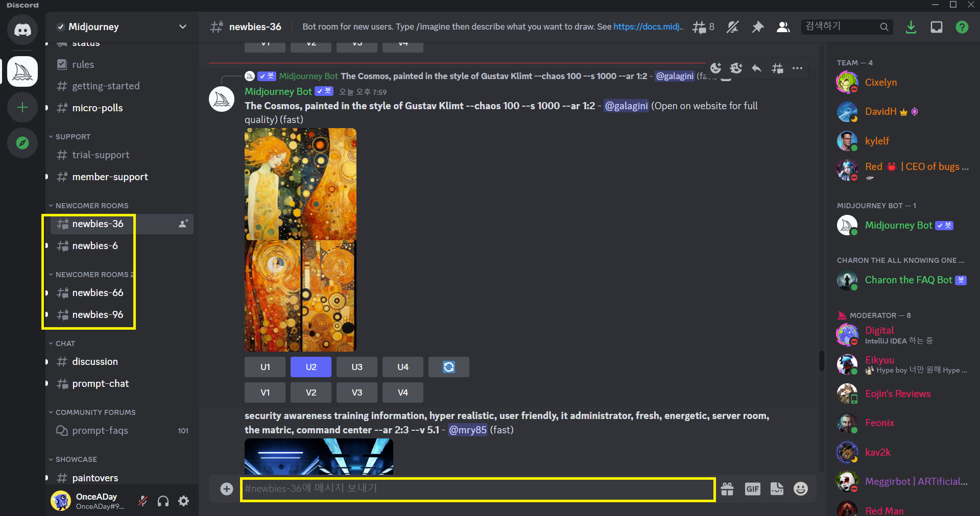This screenshot has width=980, height=516.
Task: Open the rules channel
Action: (122, 64)
